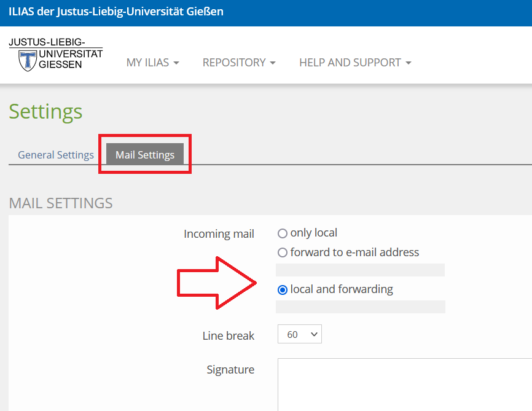The width and height of the screenshot is (532, 411).
Task: Click the caret arrow beside HELP AND SUPPORT
Action: pyautogui.click(x=409, y=63)
